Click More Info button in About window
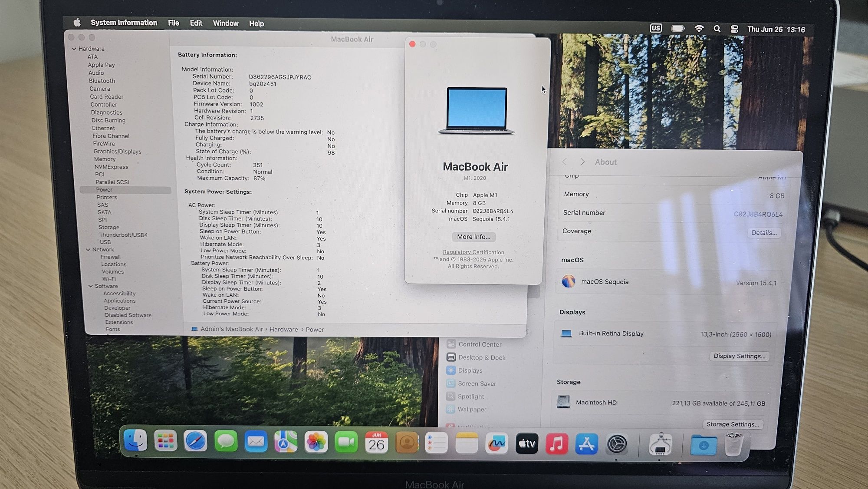 tap(473, 237)
